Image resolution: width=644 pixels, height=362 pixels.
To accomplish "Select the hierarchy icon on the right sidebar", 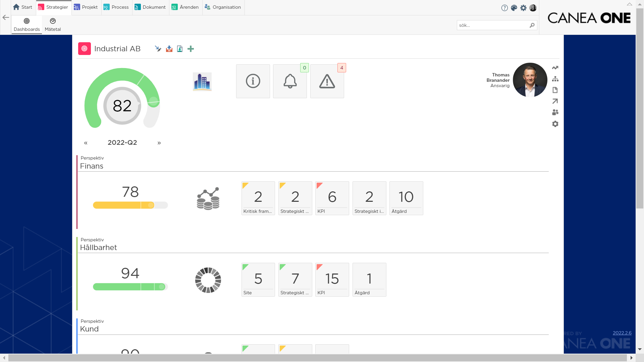I will tap(555, 79).
